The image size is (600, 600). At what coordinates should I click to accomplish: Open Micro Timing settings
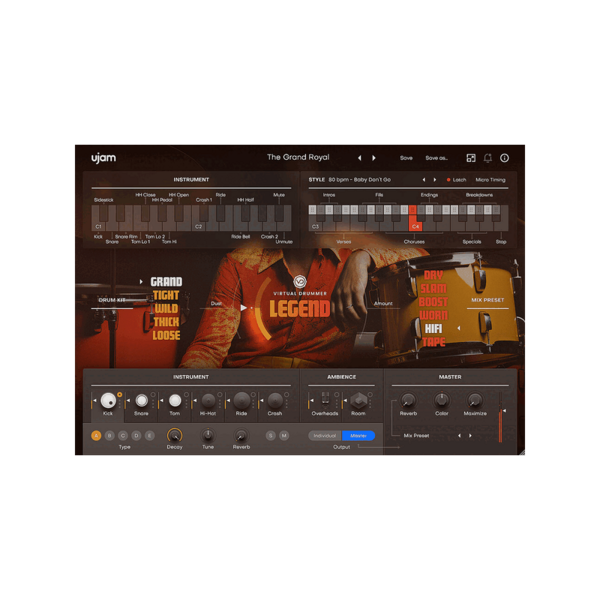pyautogui.click(x=490, y=180)
